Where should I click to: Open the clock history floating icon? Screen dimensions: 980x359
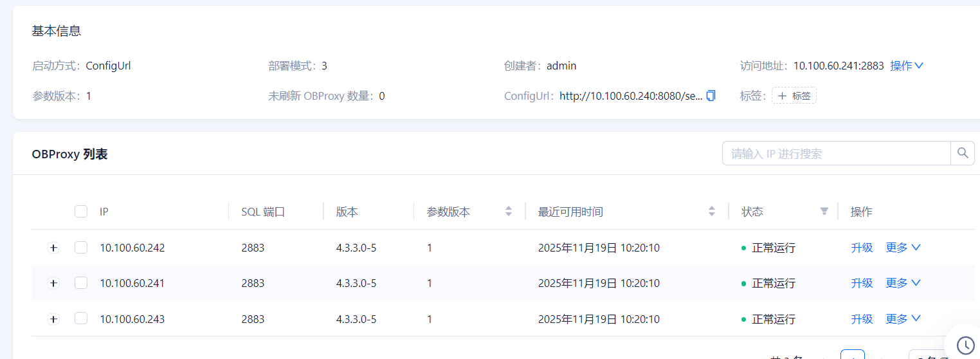[965, 345]
